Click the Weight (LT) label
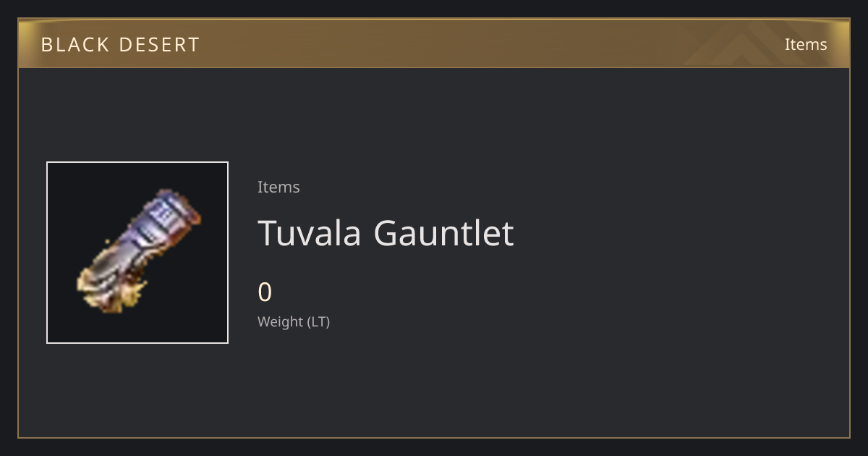The height and width of the screenshot is (456, 868). 294,321
